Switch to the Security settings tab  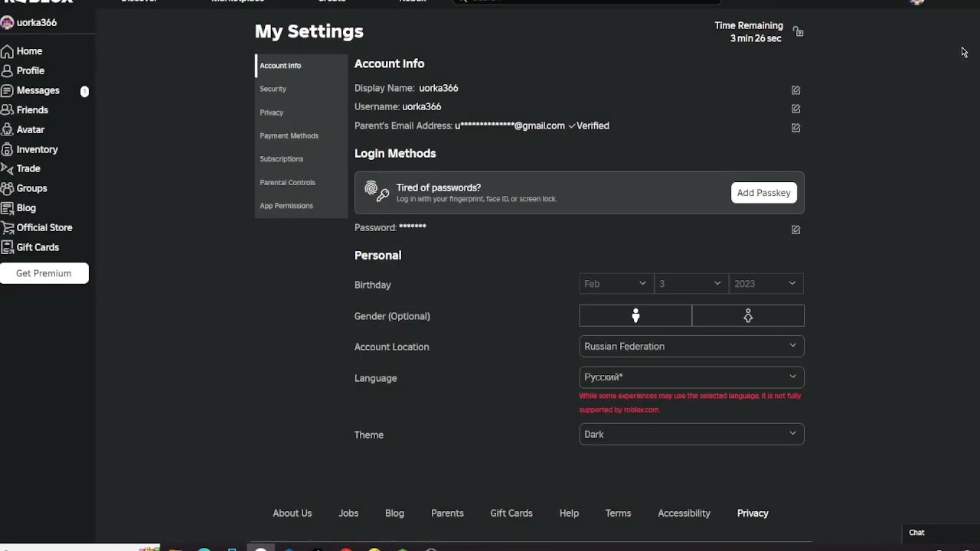pos(302,89)
